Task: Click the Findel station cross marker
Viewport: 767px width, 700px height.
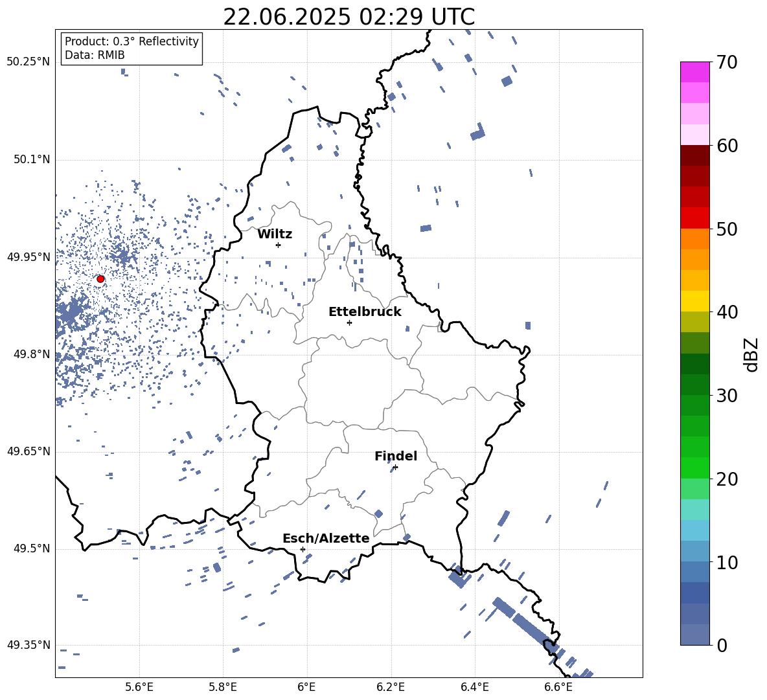Action: pos(395,468)
